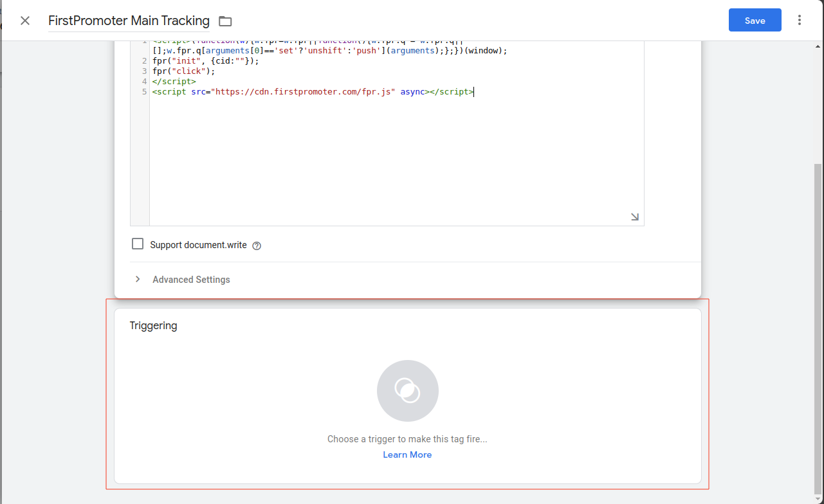Open the folder icon next to the tag name
The height and width of the screenshot is (504, 824).
[225, 21]
